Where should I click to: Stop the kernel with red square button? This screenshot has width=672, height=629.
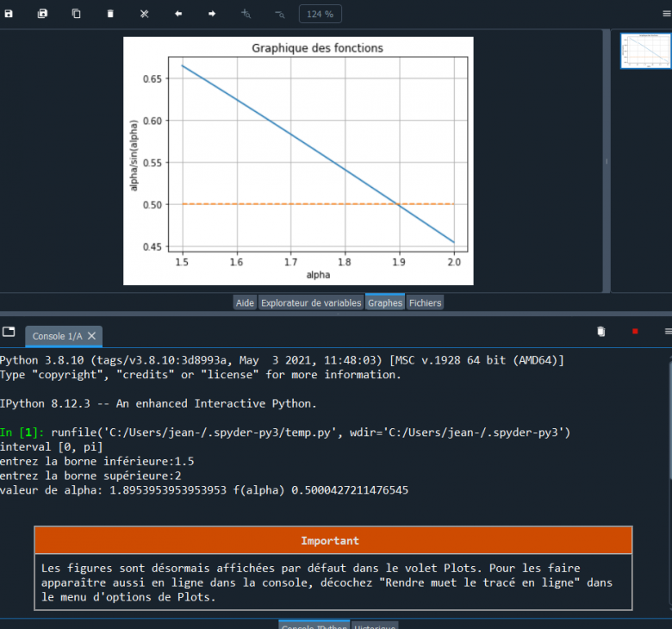coord(635,332)
